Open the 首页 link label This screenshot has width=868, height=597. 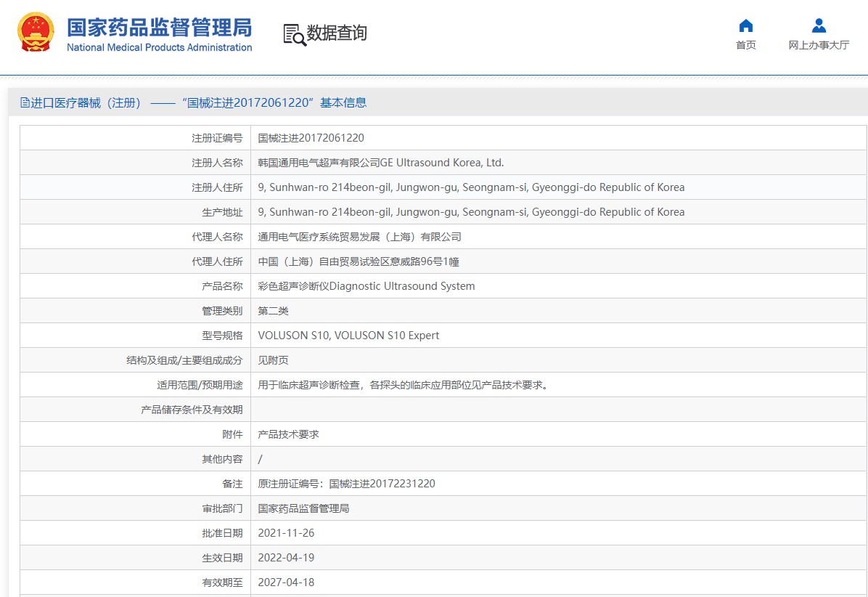click(x=745, y=45)
